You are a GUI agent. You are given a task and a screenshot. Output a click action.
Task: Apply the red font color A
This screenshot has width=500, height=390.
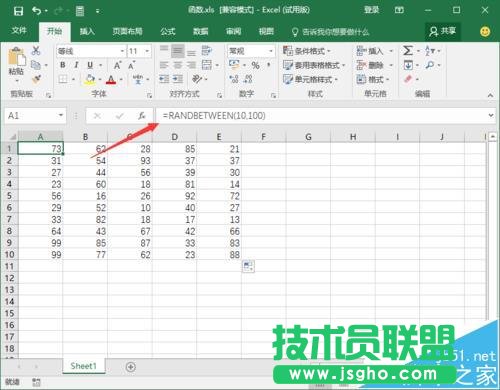tap(111, 79)
